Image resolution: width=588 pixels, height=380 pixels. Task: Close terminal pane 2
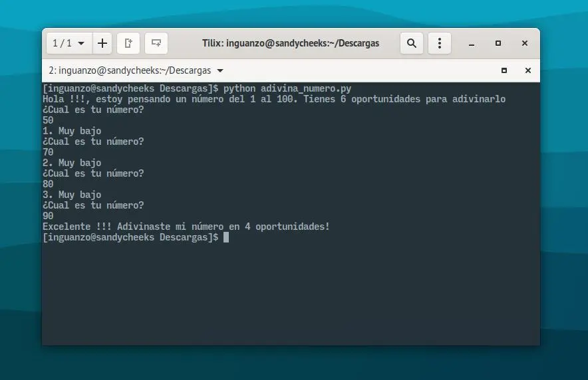pos(528,70)
